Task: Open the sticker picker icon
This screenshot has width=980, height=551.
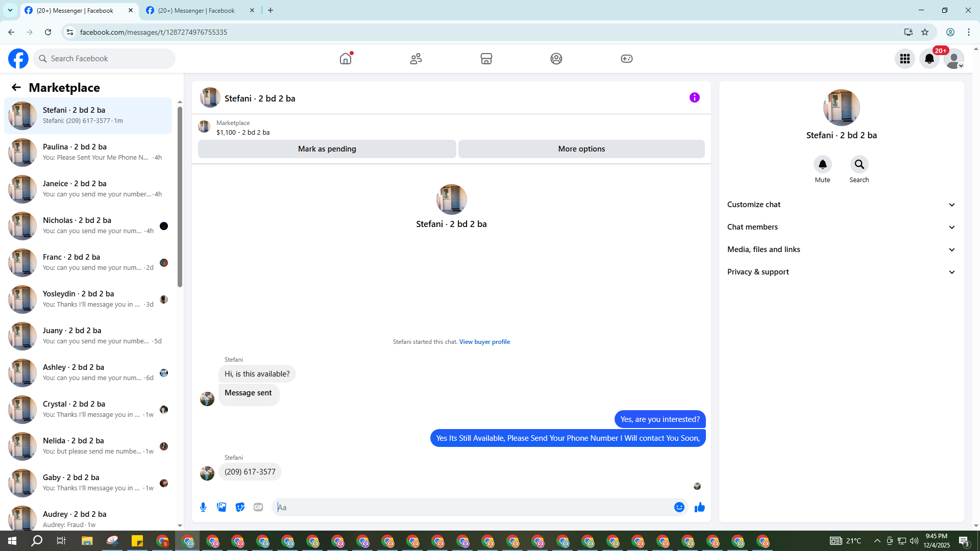Action: click(x=240, y=507)
